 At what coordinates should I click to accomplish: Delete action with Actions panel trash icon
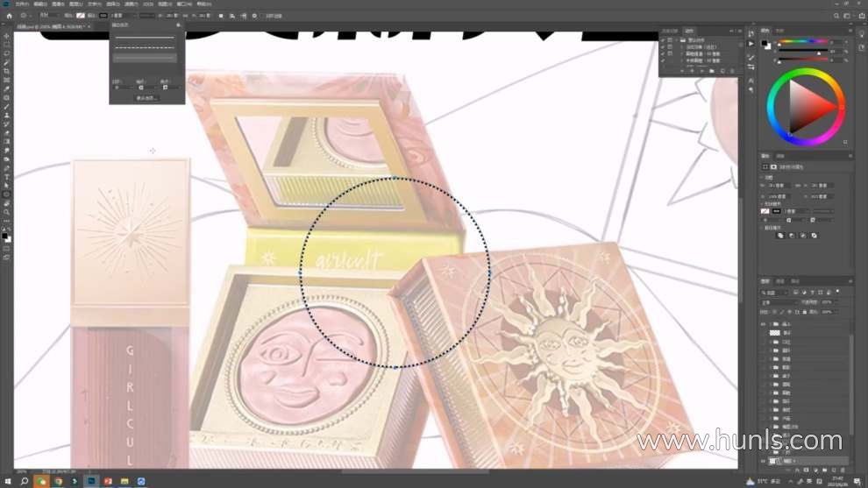732,71
